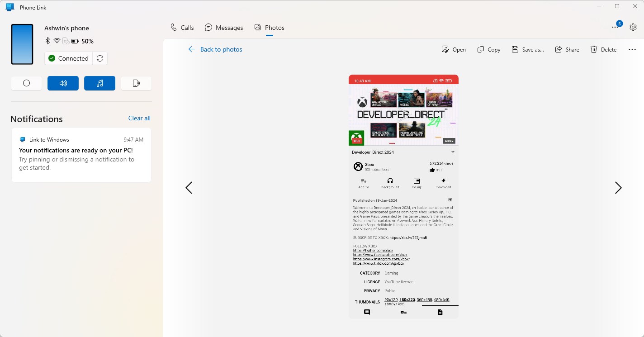644x337 pixels.
Task: Open the Photos section icon
Action: pos(257,27)
